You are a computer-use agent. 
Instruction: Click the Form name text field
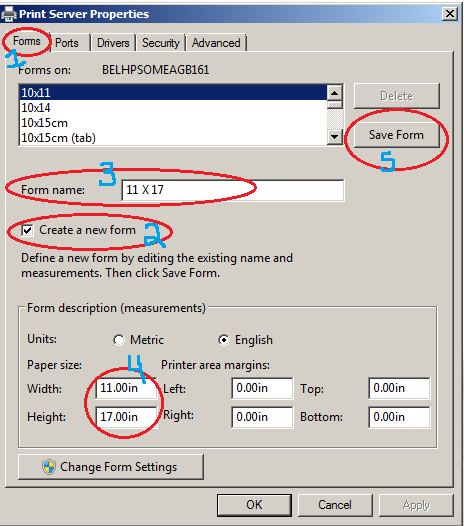[x=233, y=190]
